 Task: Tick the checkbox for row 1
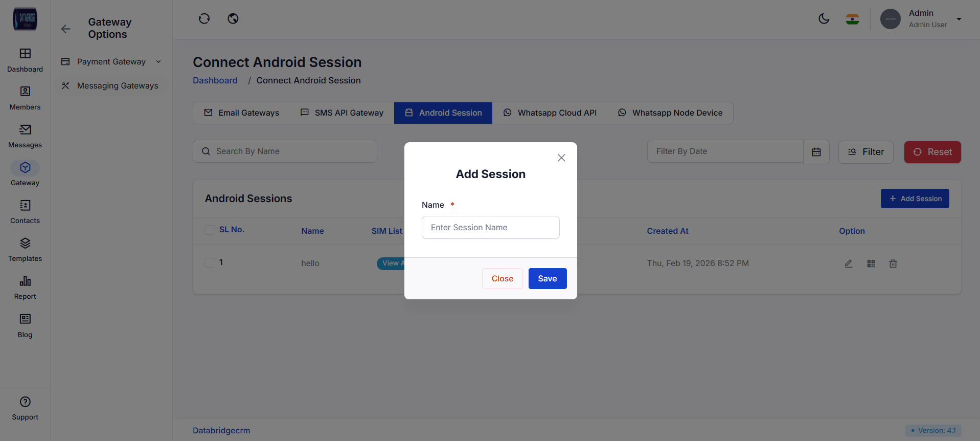(210, 262)
